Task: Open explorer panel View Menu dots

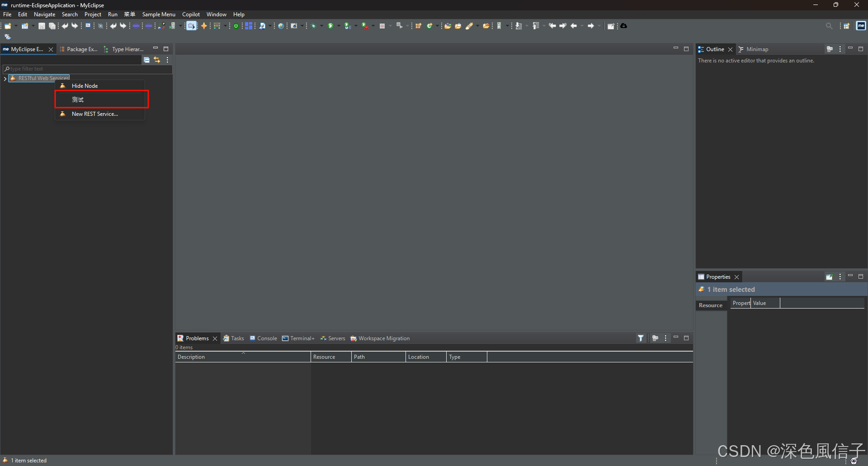Action: point(167,60)
